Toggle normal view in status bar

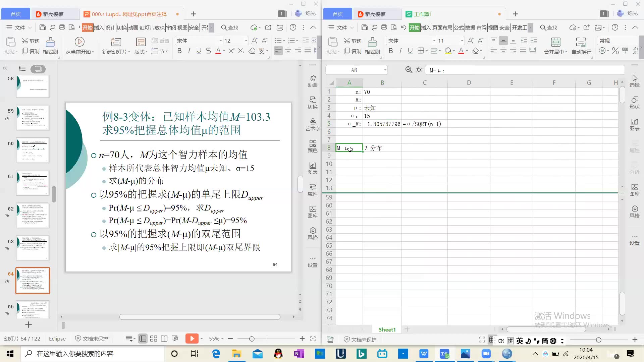click(143, 339)
